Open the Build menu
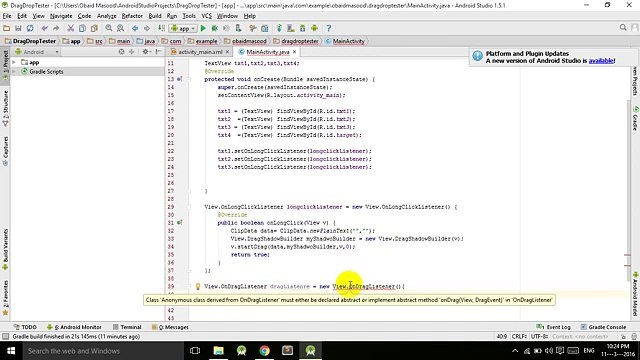Screen dimensions: 640x360 pos(155,16)
